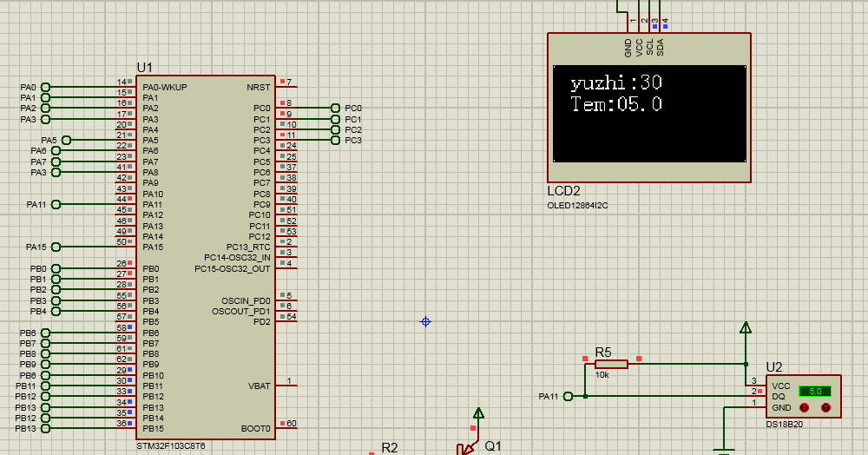Image resolution: width=868 pixels, height=455 pixels.
Task: Select the PC0 terminal circle right of U1
Action: pyautogui.click(x=335, y=108)
